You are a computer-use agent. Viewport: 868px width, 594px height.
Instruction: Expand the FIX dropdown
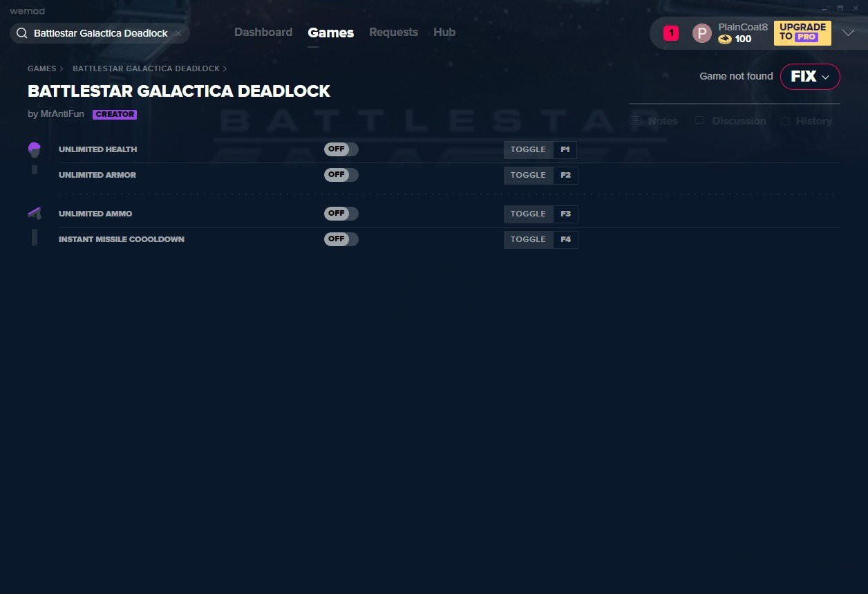click(x=810, y=77)
